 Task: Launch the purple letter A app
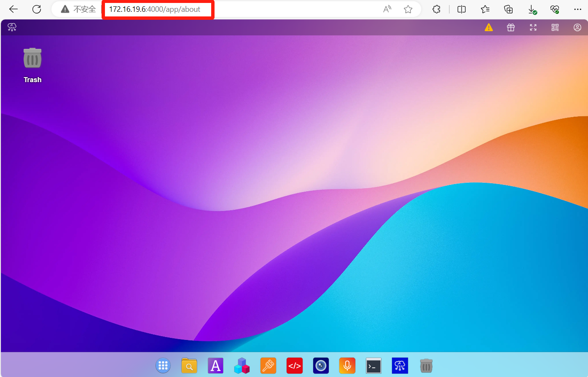click(x=215, y=366)
